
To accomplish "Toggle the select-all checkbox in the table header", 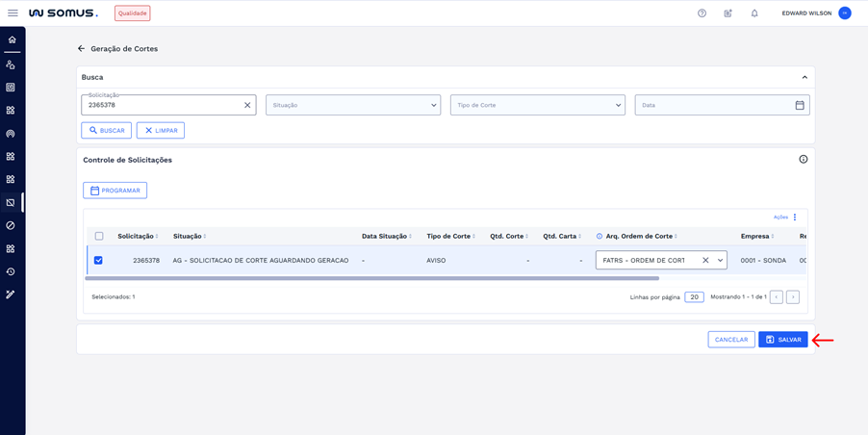I will 99,236.
